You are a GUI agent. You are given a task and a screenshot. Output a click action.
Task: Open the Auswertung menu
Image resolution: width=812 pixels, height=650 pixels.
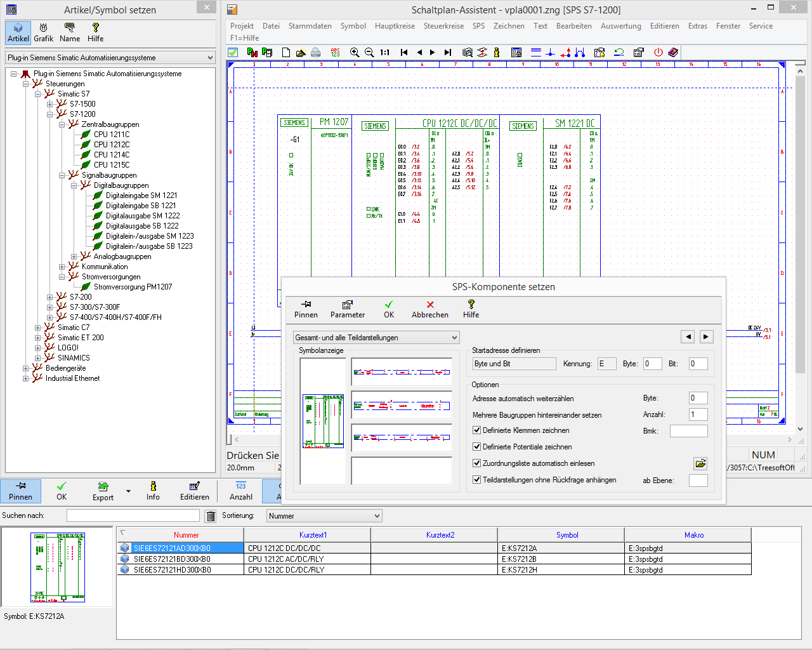(x=620, y=26)
